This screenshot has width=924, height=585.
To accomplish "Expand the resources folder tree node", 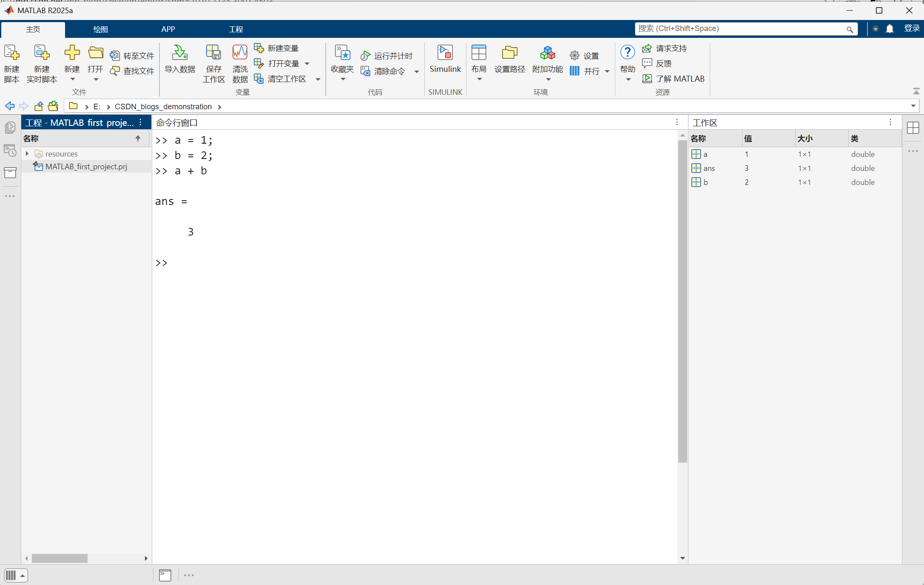I will point(27,153).
